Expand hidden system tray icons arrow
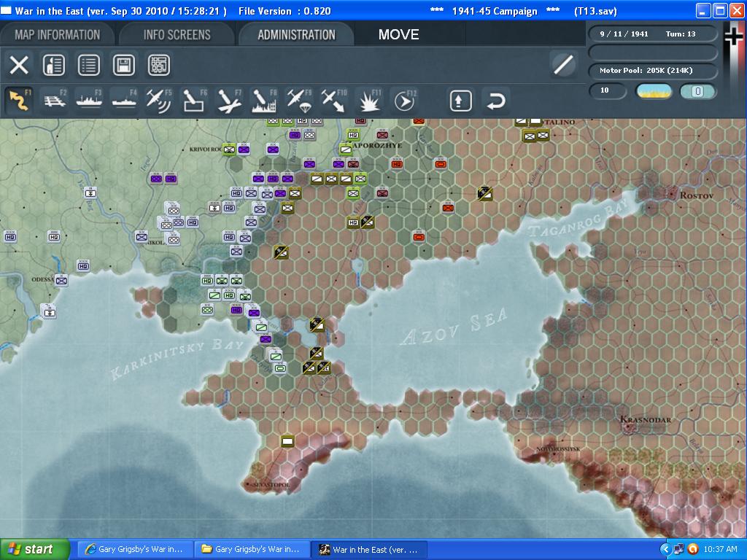Image resolution: width=747 pixels, height=560 pixels. (665, 550)
